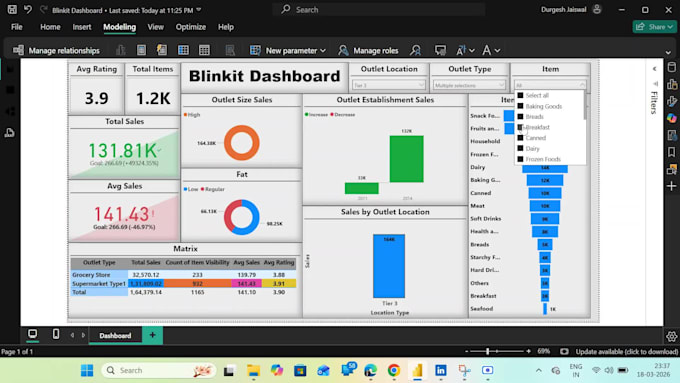Screen dimensions: 680x383
Task: Tick the Baking Goods checkbox
Action: (x=520, y=106)
